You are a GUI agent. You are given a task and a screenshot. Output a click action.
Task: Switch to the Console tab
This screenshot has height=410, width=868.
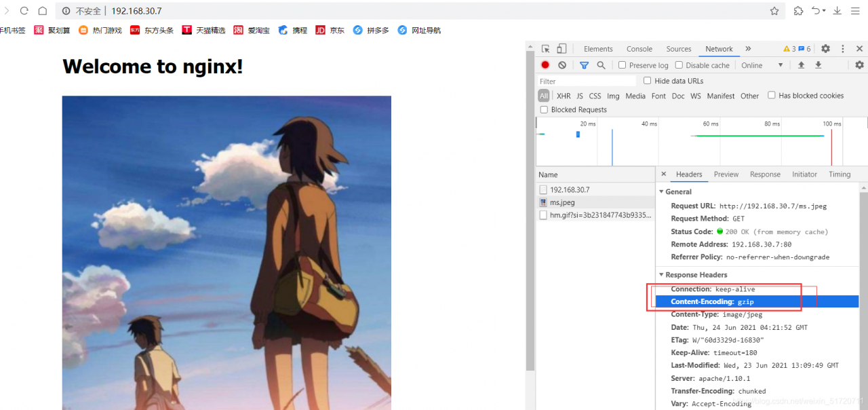point(639,49)
